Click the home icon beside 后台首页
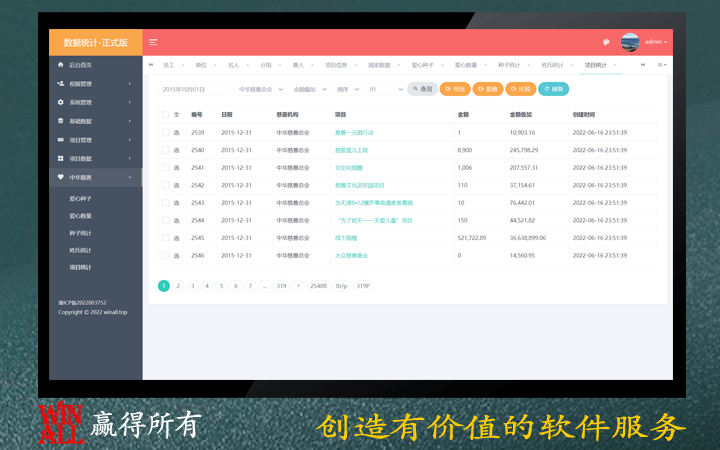 point(60,64)
